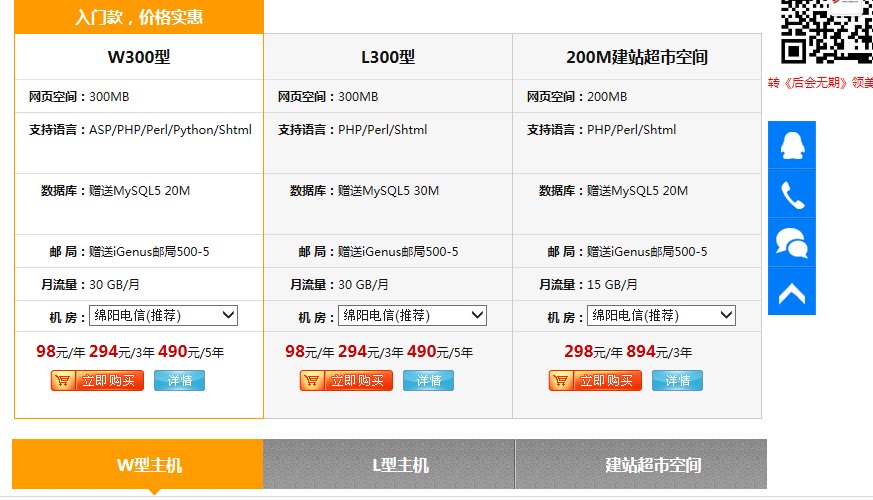The height and width of the screenshot is (500, 873).
Task: Buy the 200M建站超市空间 plan now
Action: click(595, 380)
